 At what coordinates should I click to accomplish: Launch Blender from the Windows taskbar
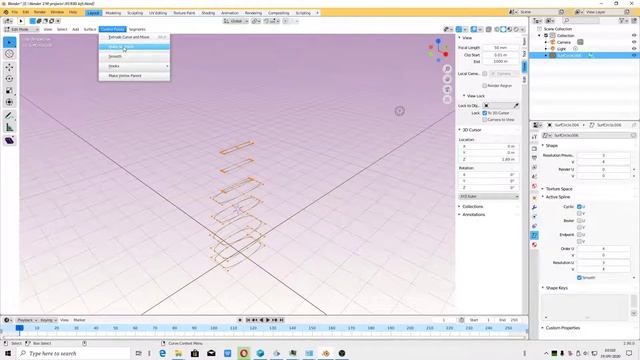pos(326,353)
